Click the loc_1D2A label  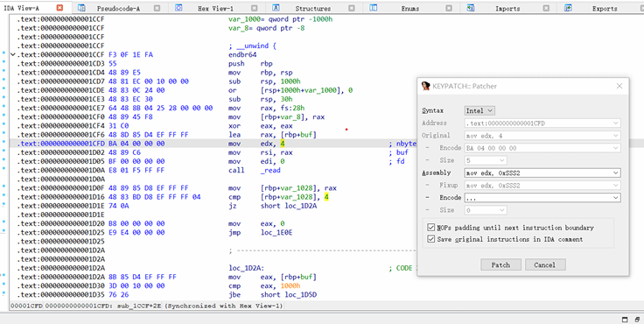(x=247, y=268)
